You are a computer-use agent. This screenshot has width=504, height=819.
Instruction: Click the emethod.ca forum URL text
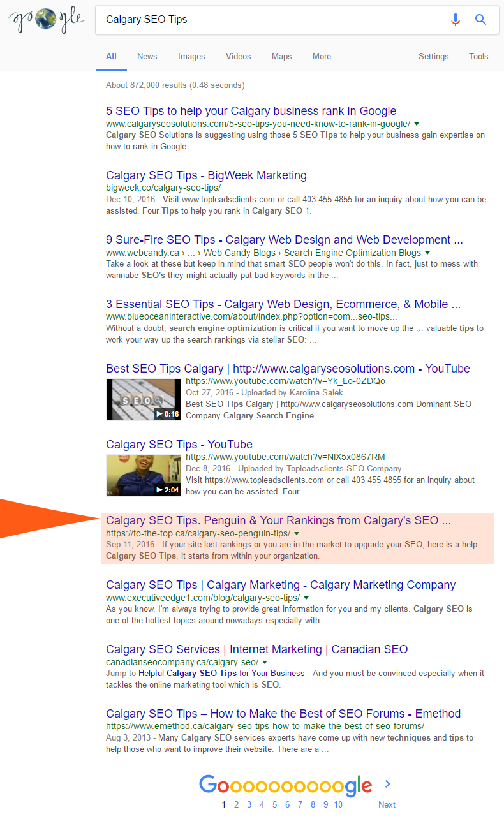click(x=265, y=726)
